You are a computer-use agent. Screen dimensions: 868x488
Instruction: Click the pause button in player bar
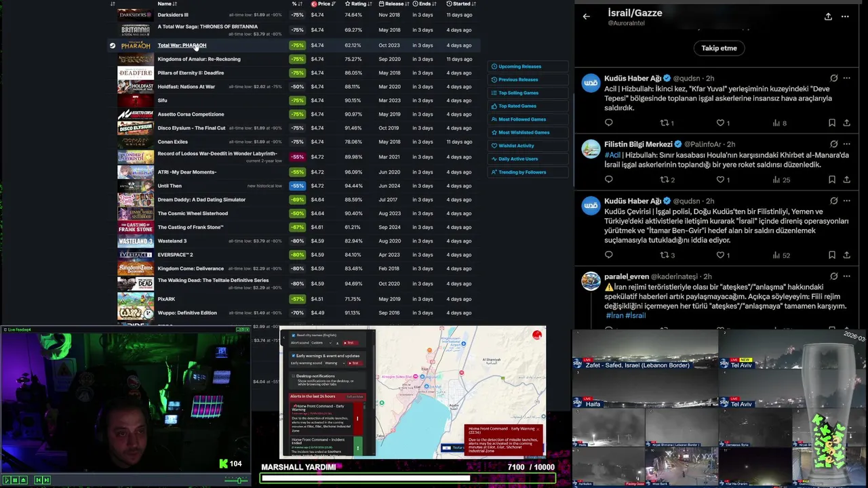(15, 480)
